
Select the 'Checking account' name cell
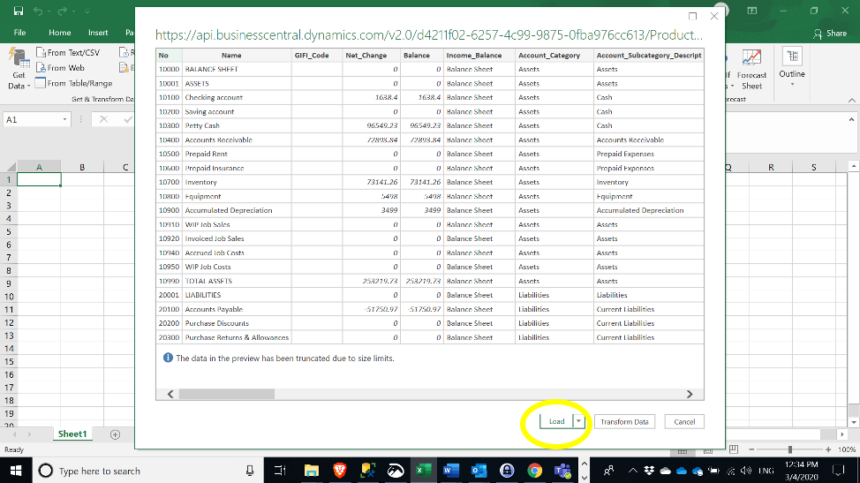[236, 98]
